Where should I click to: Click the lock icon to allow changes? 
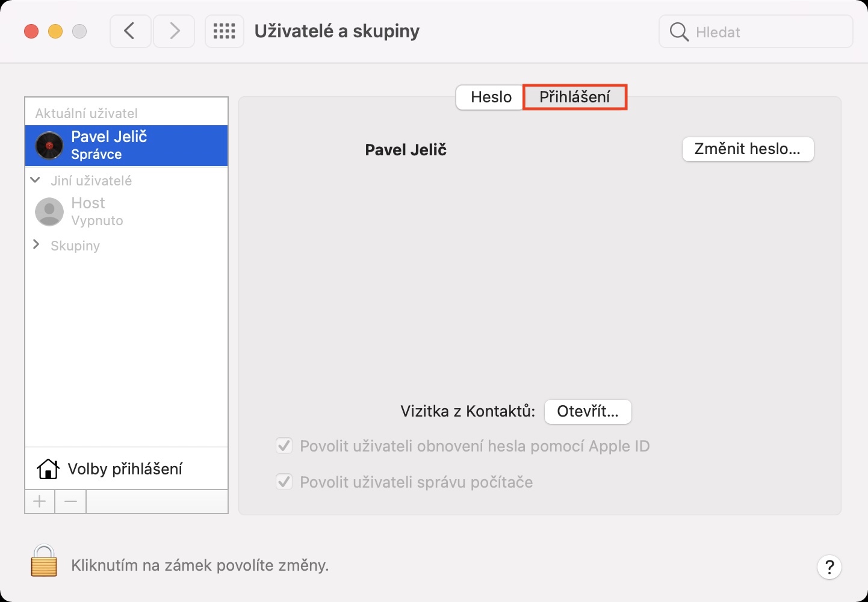pyautogui.click(x=44, y=561)
